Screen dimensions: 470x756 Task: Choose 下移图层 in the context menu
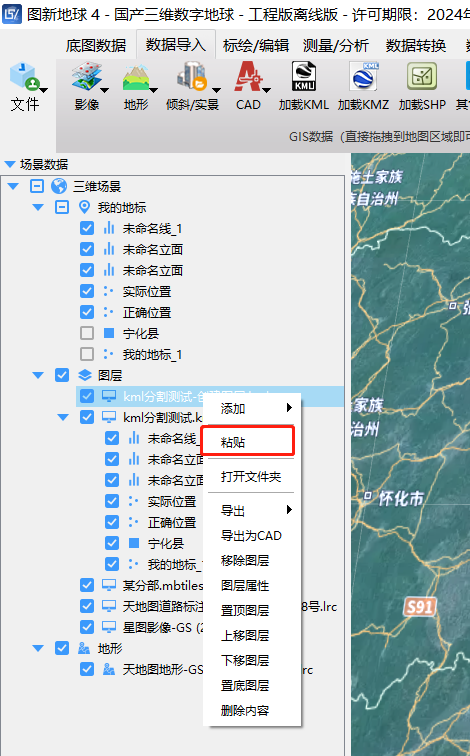click(252, 661)
